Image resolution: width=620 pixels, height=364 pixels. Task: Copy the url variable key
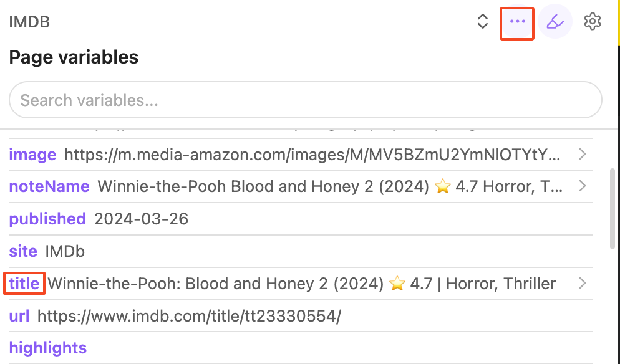[x=19, y=316]
